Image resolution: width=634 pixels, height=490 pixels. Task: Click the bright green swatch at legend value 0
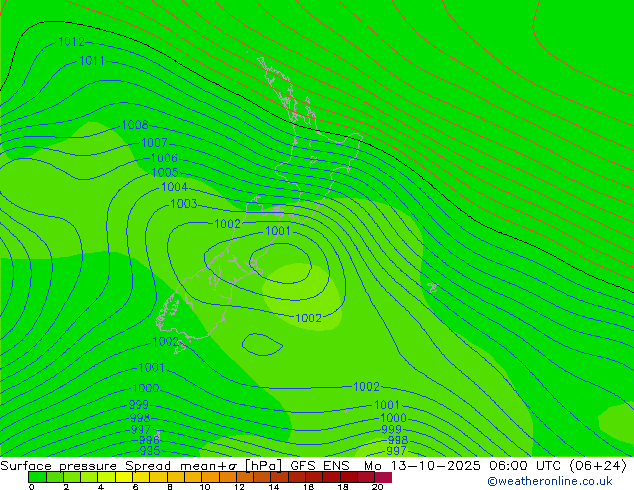(37, 477)
